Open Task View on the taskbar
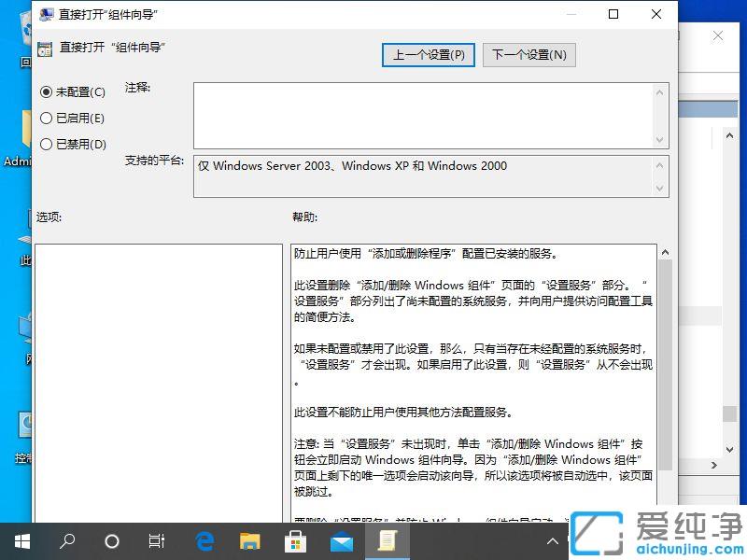The width and height of the screenshot is (747, 560). tap(156, 541)
